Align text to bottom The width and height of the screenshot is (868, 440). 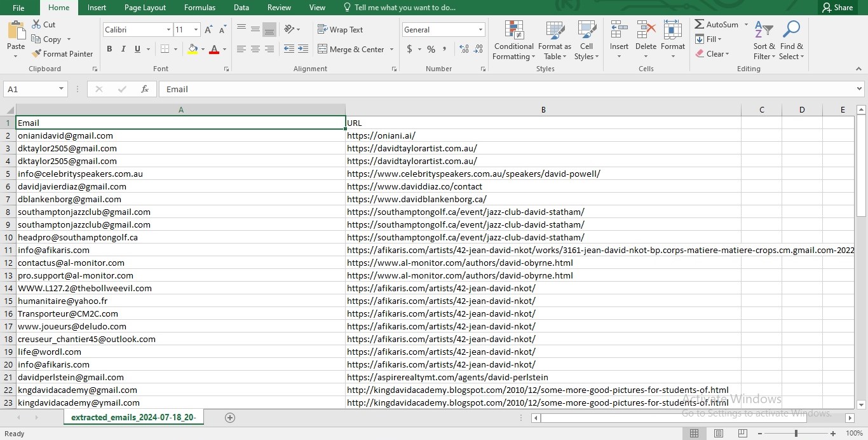click(269, 29)
